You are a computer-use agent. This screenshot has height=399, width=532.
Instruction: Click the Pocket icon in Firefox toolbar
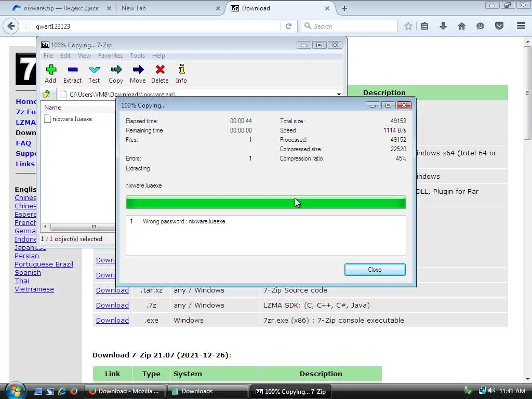click(499, 26)
